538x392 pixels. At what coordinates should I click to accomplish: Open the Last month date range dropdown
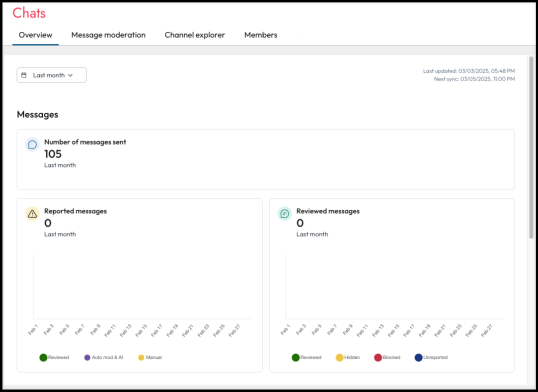pos(52,75)
